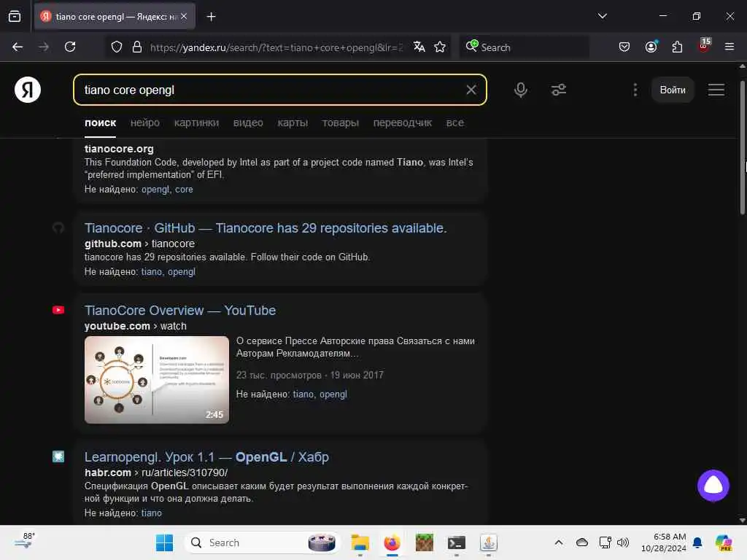Click the Войти login button

[672, 90]
